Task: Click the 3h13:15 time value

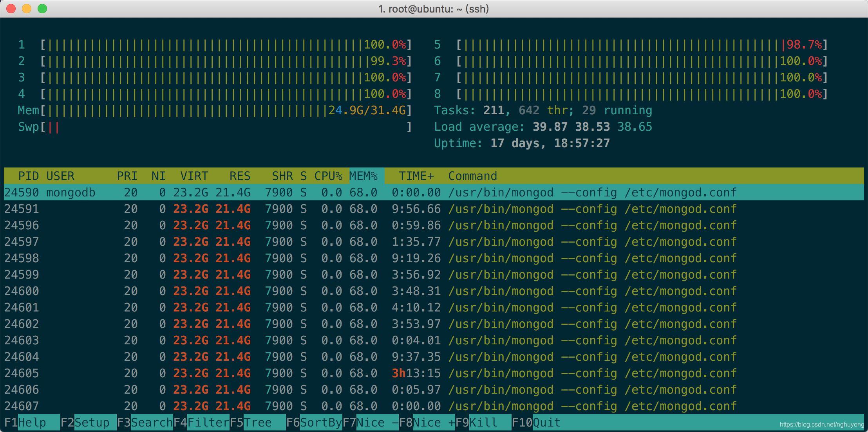Action: pos(416,373)
